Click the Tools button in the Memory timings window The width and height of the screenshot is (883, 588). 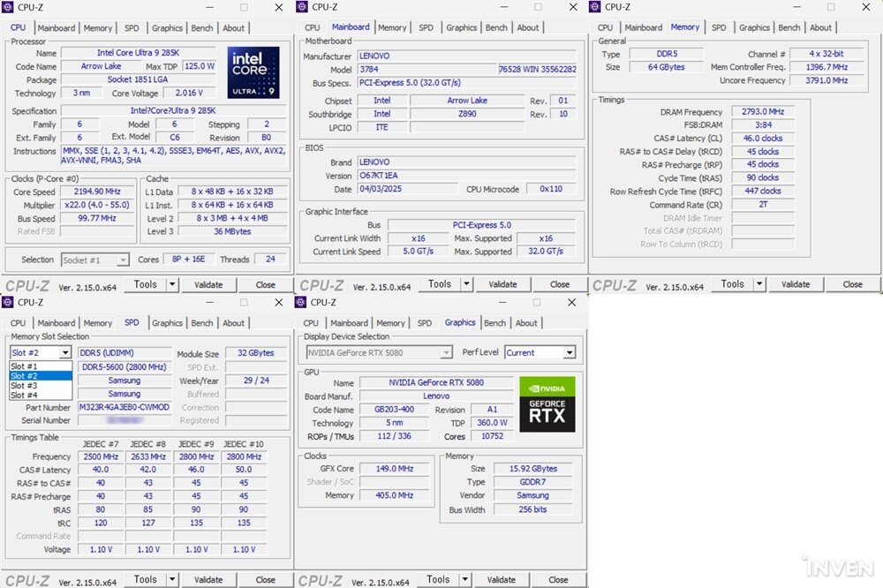coord(733,284)
